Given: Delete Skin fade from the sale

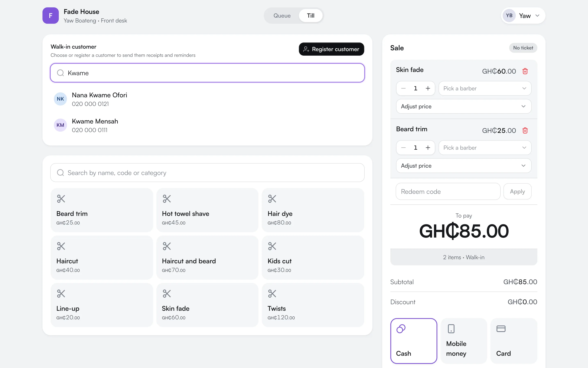Looking at the screenshot, I should pyautogui.click(x=525, y=71).
